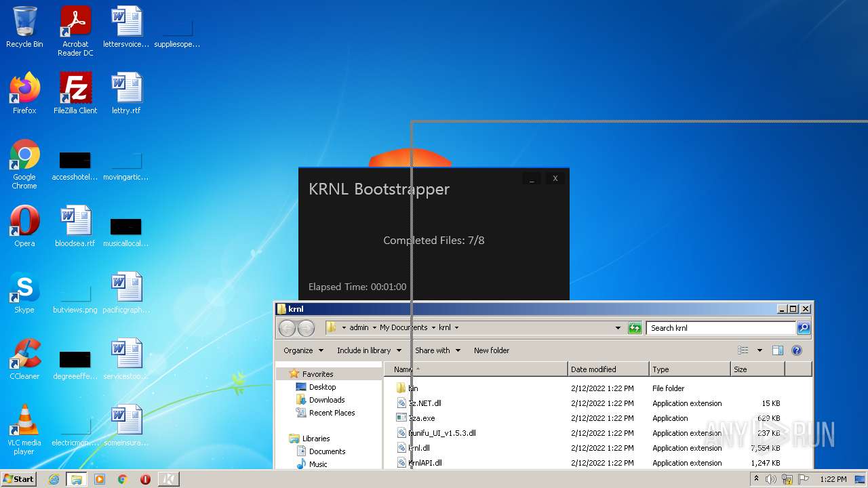Select the FileZilla Client shortcut
This screenshot has width=868, height=488.
click(x=75, y=94)
